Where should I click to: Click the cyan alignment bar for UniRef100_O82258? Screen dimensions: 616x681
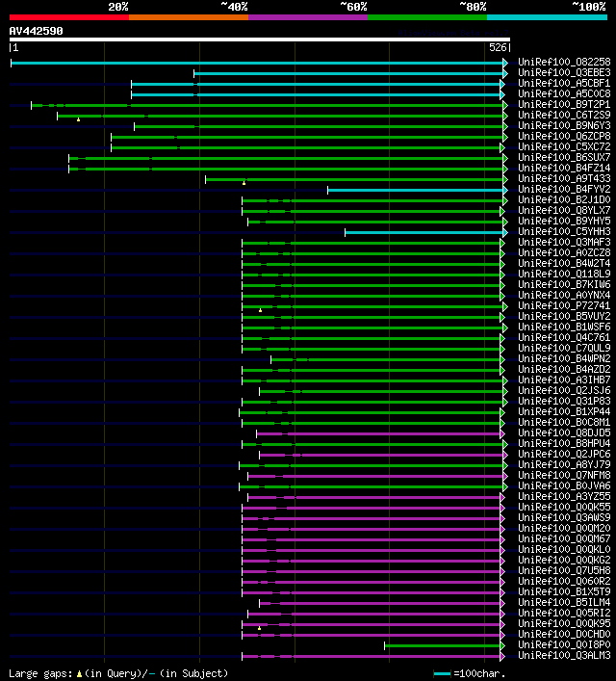257,63
